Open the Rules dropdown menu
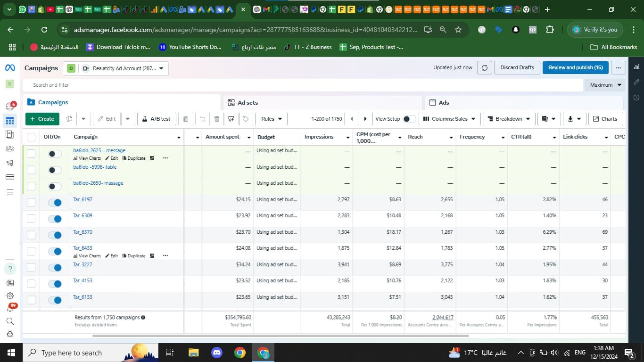This screenshot has width=644, height=362. click(x=272, y=119)
